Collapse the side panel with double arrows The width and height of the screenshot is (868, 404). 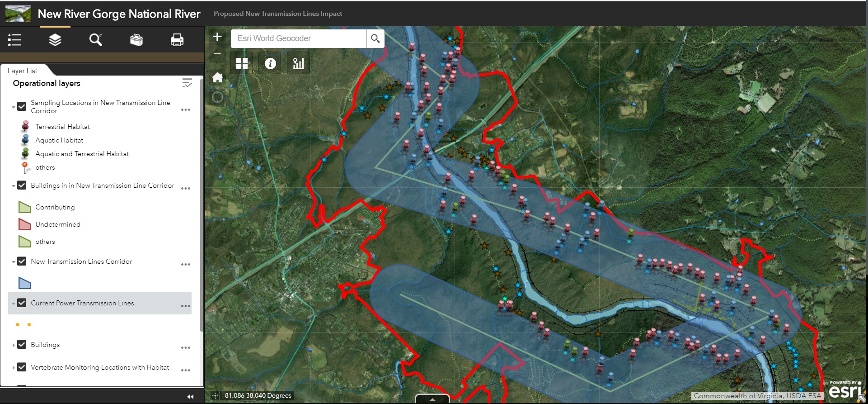click(190, 396)
